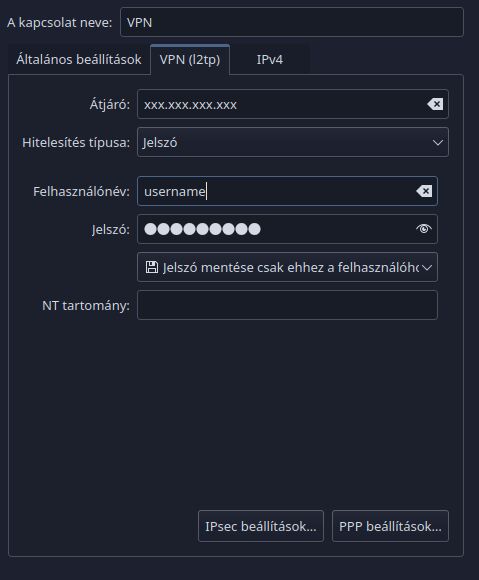Clear the Átjáró gateway field
This screenshot has height=580, width=479.
point(435,104)
